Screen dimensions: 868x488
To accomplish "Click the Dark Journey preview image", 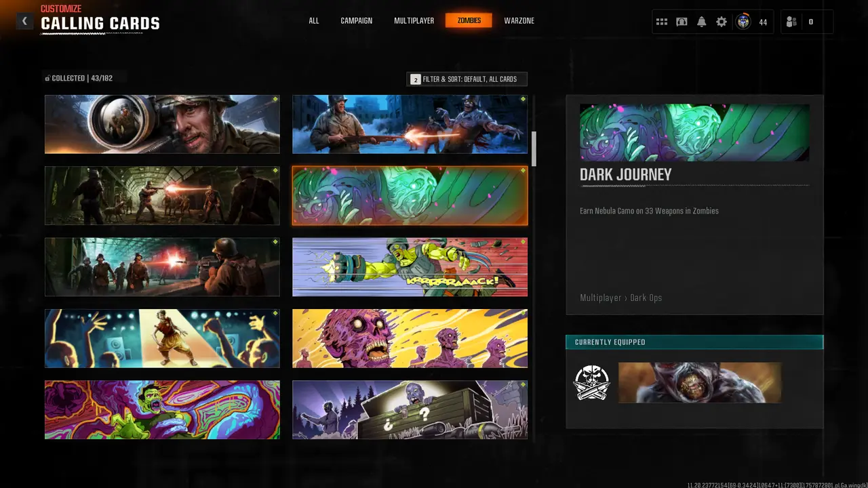I will 694,132.
